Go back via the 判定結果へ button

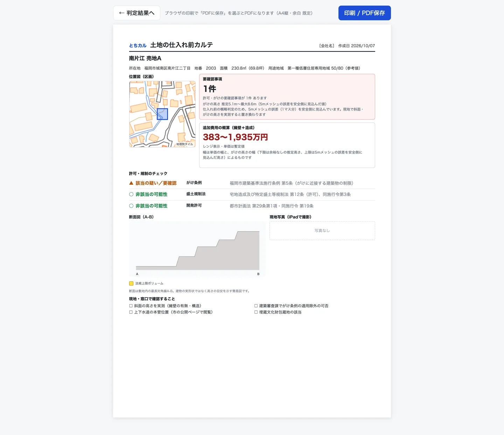pyautogui.click(x=136, y=13)
